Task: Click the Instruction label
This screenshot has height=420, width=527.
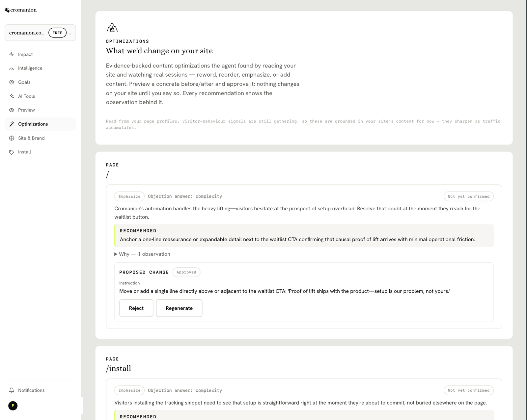Action: tap(129, 283)
